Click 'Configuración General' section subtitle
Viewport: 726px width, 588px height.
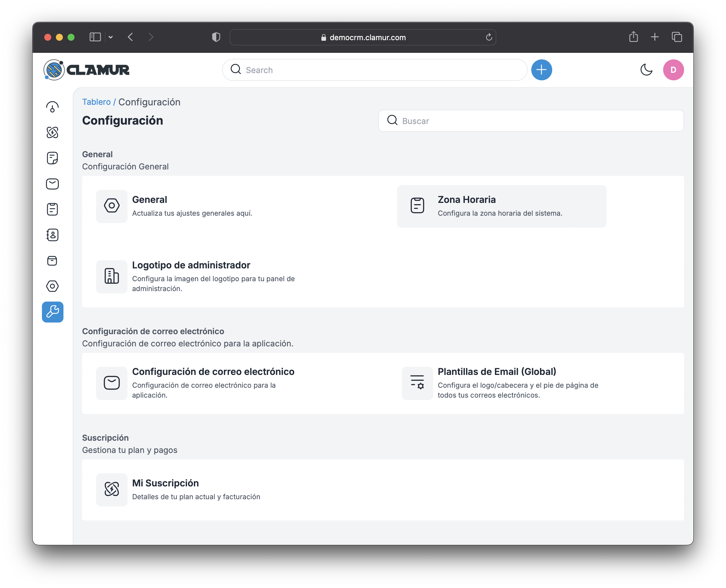125,167
